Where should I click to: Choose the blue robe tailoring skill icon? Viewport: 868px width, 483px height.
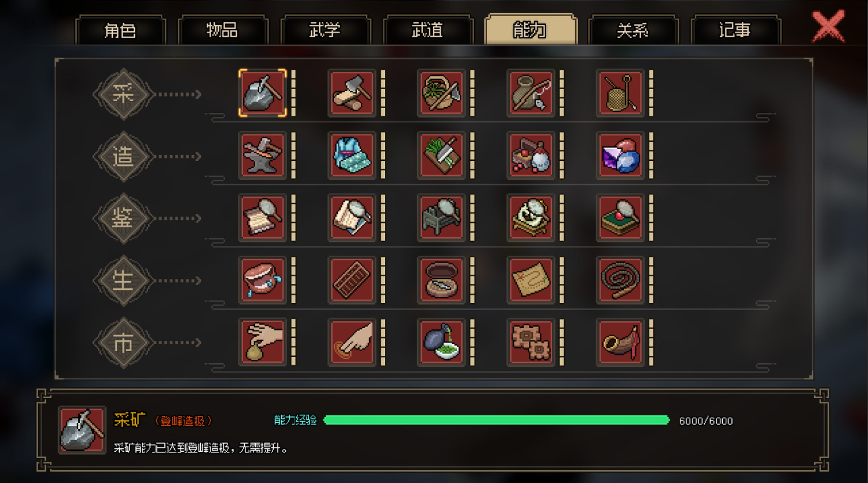tap(352, 156)
